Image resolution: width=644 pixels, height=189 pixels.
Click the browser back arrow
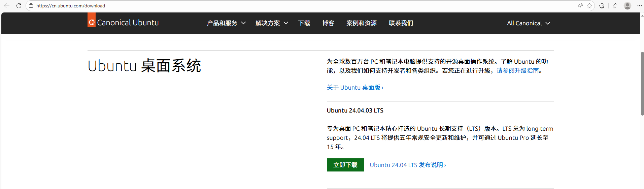pyautogui.click(x=7, y=6)
